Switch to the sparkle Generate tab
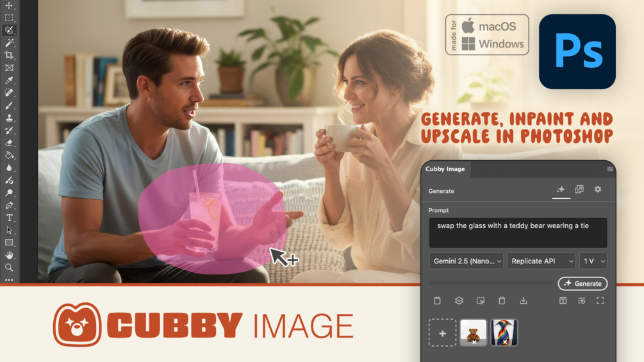Screen dimensions: 644x362 click(x=561, y=189)
